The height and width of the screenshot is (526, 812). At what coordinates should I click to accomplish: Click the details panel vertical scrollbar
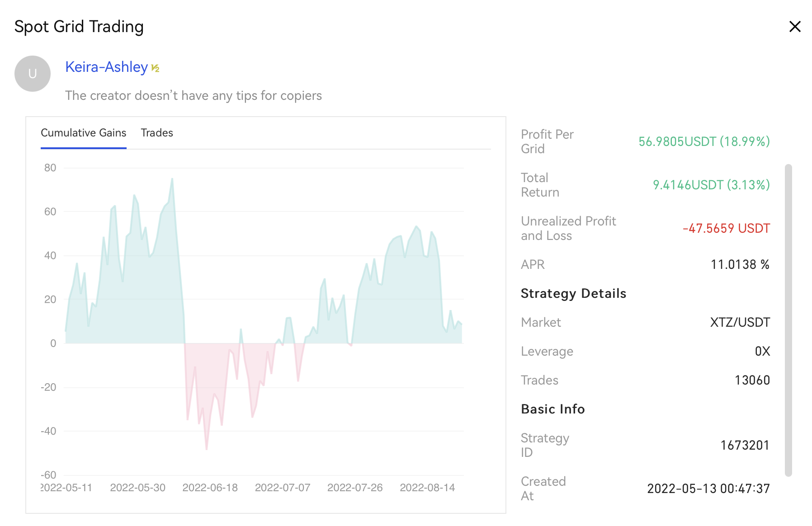788,320
